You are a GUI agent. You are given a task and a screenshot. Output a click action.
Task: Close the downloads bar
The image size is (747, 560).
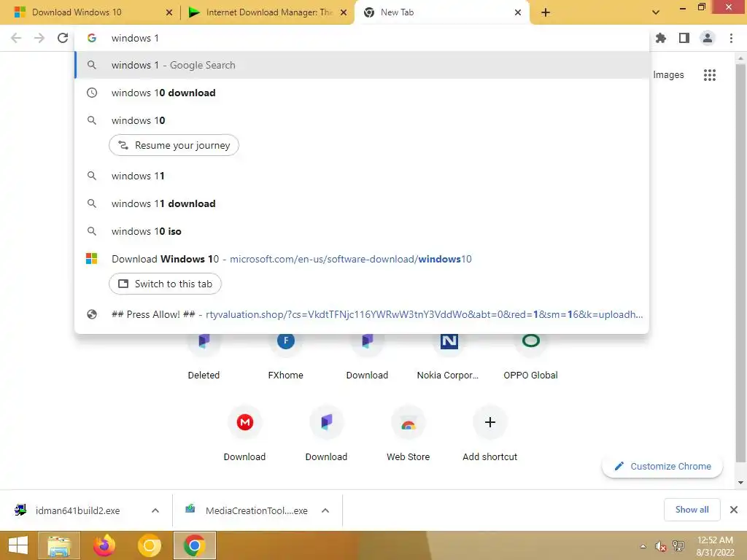[734, 510]
